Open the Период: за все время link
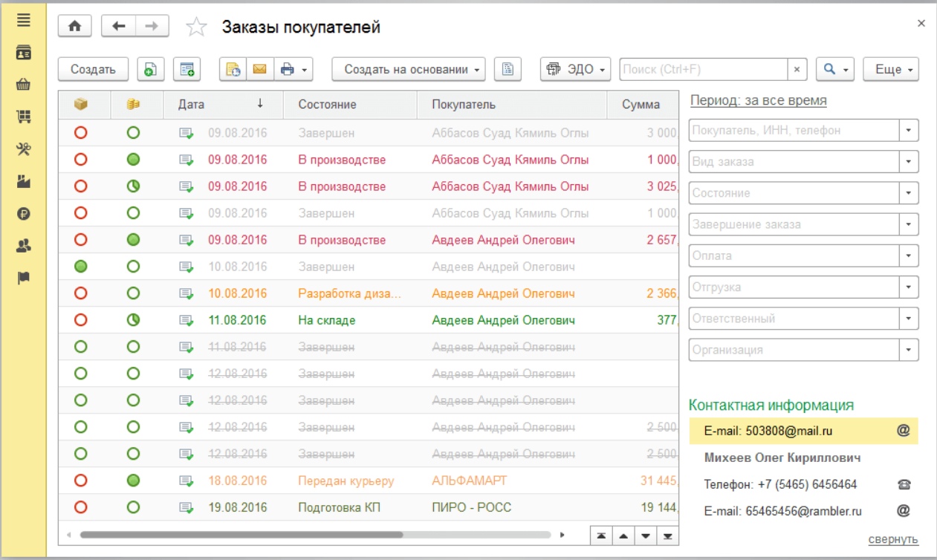The height and width of the screenshot is (560, 937). click(758, 100)
